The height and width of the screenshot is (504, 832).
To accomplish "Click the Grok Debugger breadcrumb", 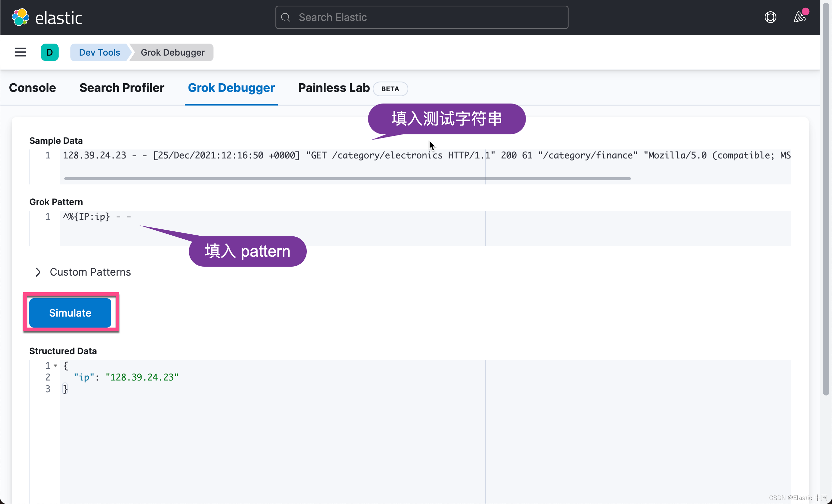I will click(172, 52).
